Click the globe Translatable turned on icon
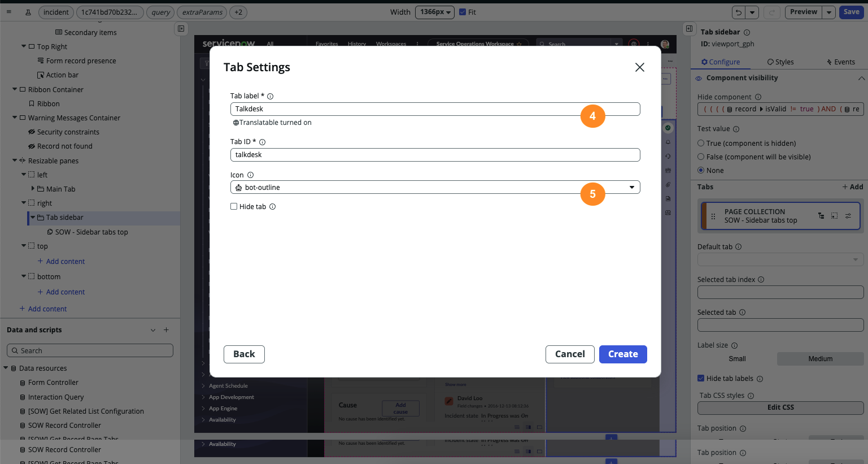Screen dimensions: 868x464 click(235, 123)
